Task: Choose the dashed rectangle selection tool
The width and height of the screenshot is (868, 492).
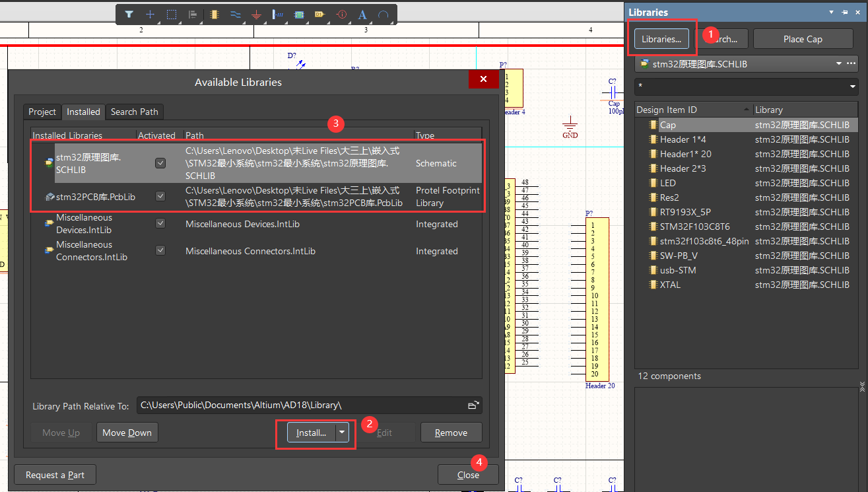Action: click(172, 14)
